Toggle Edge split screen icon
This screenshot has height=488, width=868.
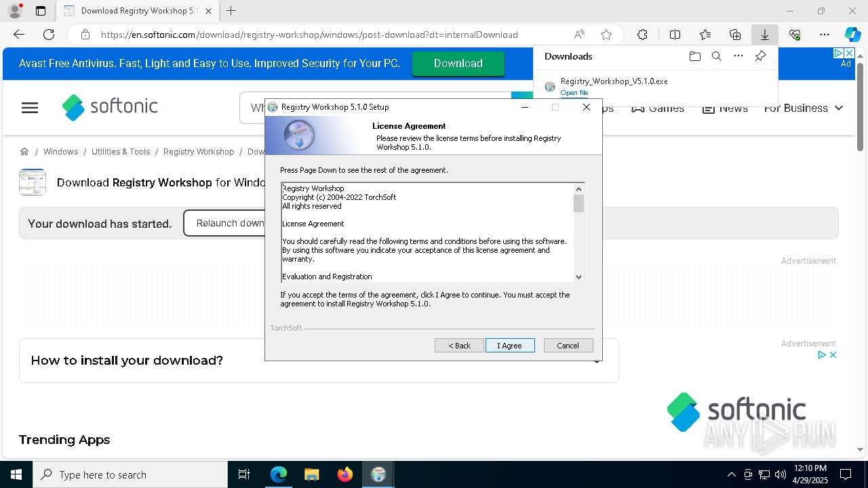coord(675,35)
